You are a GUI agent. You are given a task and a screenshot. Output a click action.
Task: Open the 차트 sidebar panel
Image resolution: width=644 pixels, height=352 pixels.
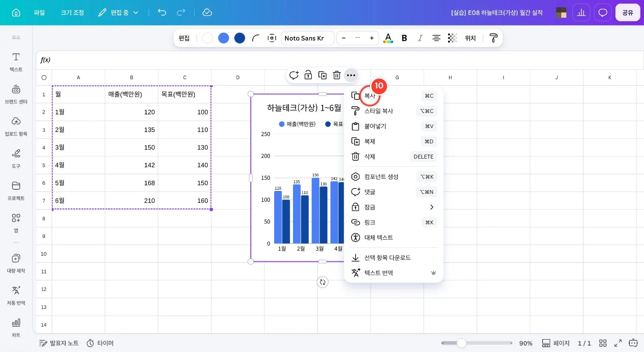16,328
